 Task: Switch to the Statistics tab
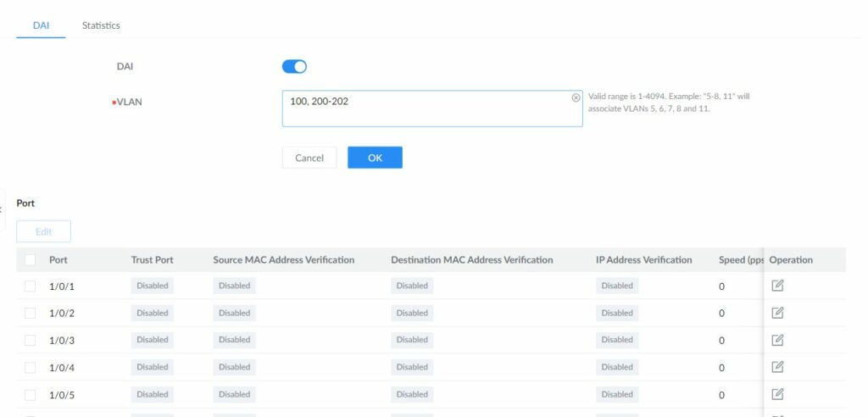click(101, 25)
